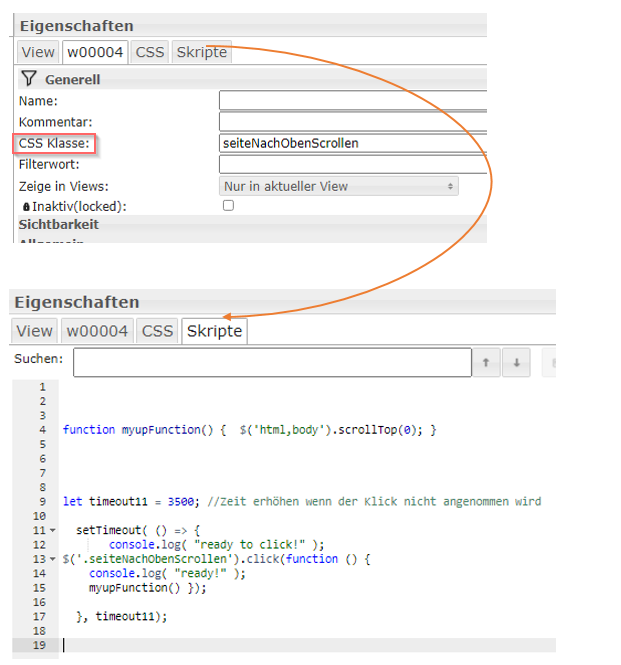Click the string "ready!" on line 14
This screenshot has width=621, height=665.
point(200,573)
